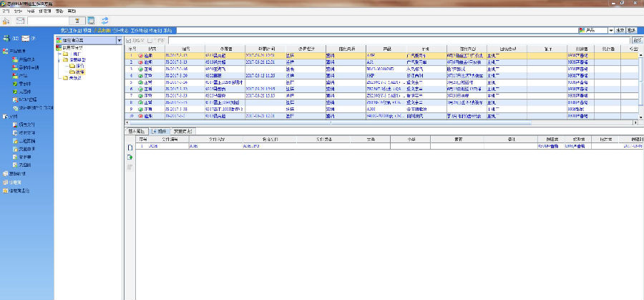Click the search button next to the product dropdown
Screen dimensions: 644x300
tap(620, 31)
